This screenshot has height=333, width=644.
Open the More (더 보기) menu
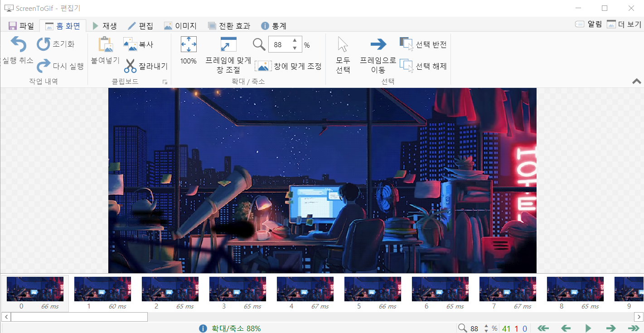click(x=624, y=24)
